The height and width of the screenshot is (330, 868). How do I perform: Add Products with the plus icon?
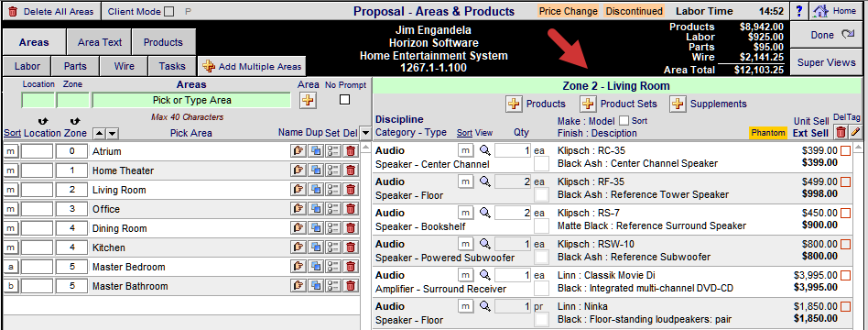(514, 104)
